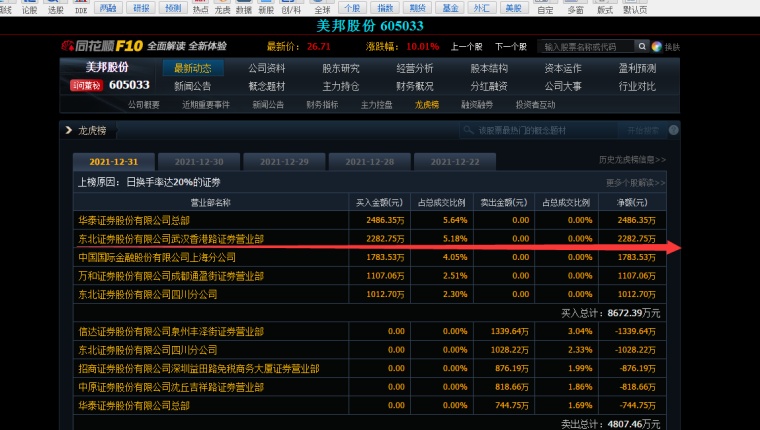This screenshot has height=430, width=760.
Task: Open the 预测 toolbar button
Action: click(x=172, y=8)
